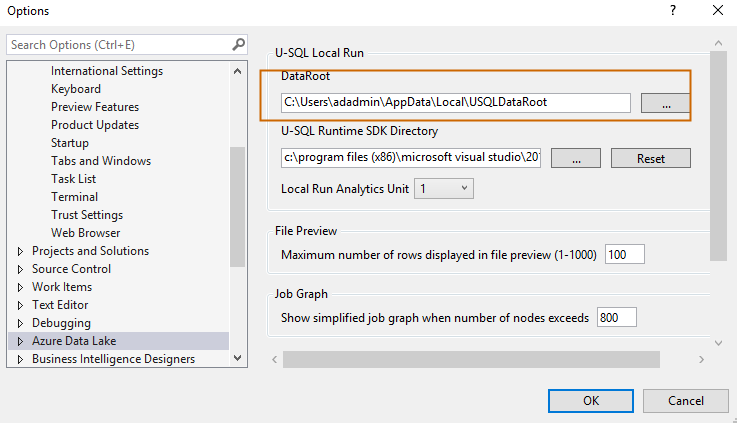Expand the Azure Data Lake node
738x424 pixels.
20,342
